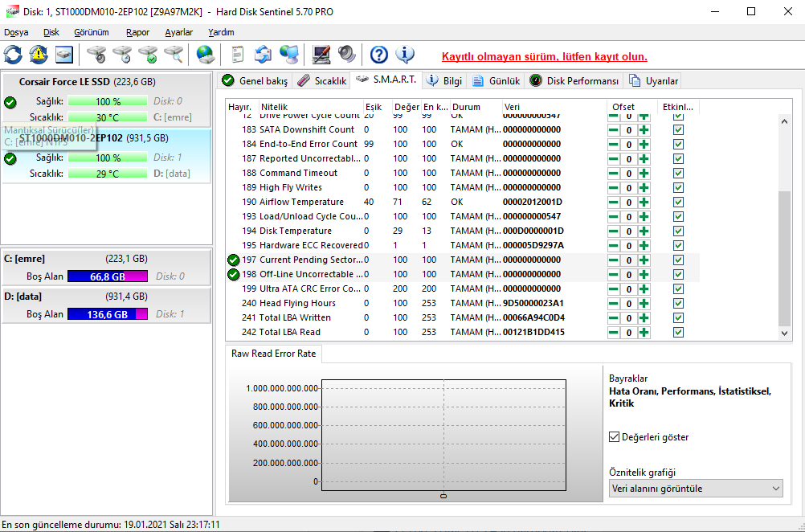Screen dimensions: 805x532
Task: Open the Ayarlar menu
Action: coord(178,32)
